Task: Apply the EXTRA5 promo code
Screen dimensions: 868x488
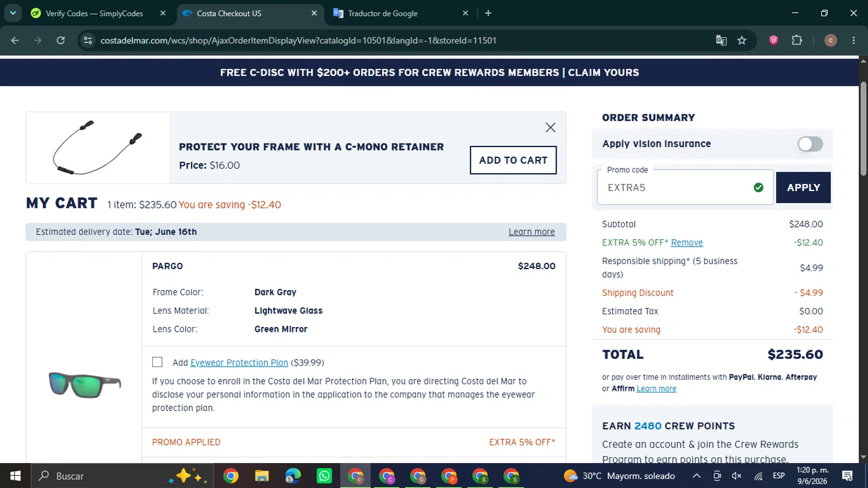Action: tap(803, 188)
